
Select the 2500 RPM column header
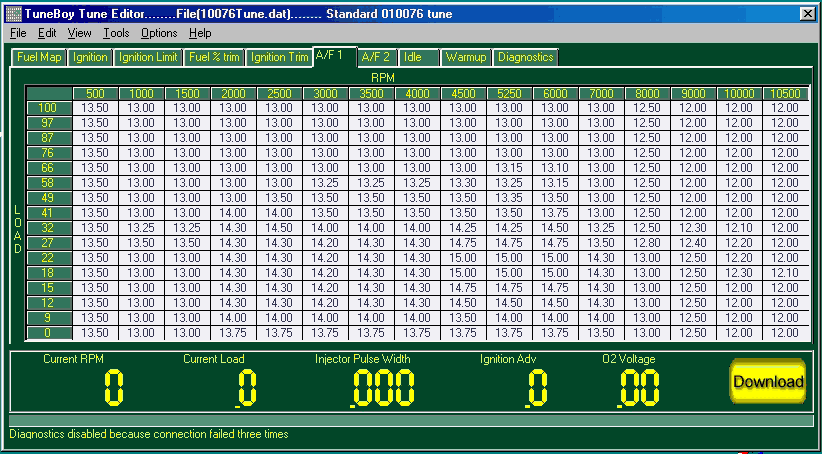click(x=279, y=93)
